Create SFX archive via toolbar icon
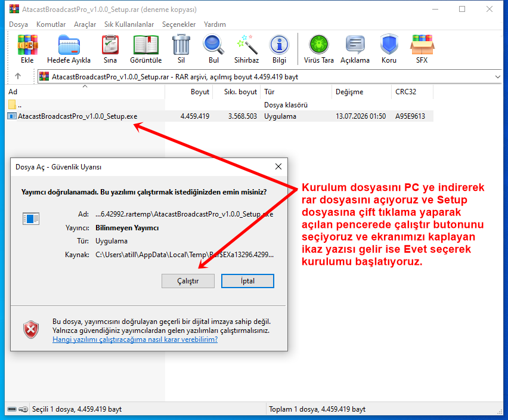508x420 pixels. point(422,45)
